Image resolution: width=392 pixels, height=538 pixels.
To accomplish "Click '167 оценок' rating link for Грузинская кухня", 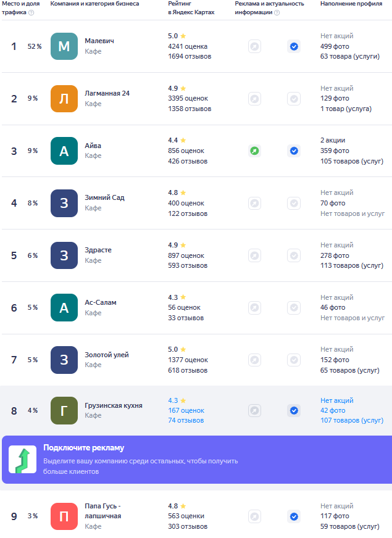I will click(x=186, y=410).
